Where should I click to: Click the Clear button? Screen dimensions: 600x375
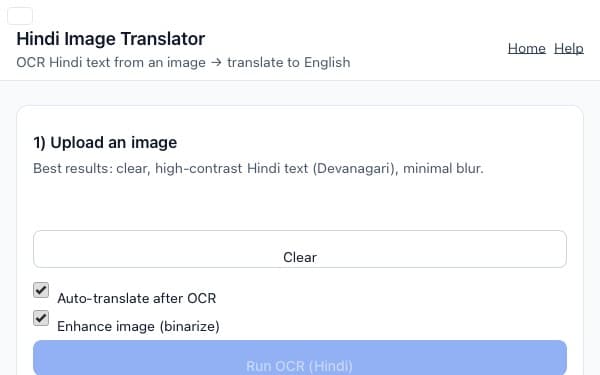[300, 249]
